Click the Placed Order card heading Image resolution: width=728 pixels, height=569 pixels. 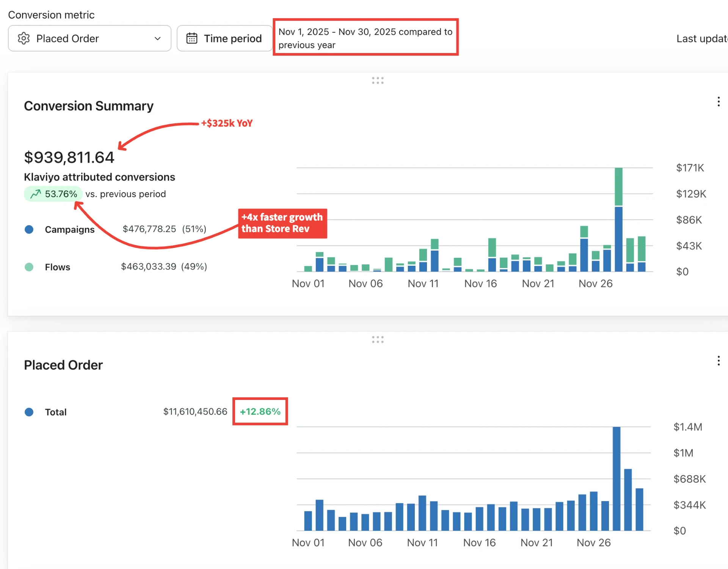coord(63,365)
